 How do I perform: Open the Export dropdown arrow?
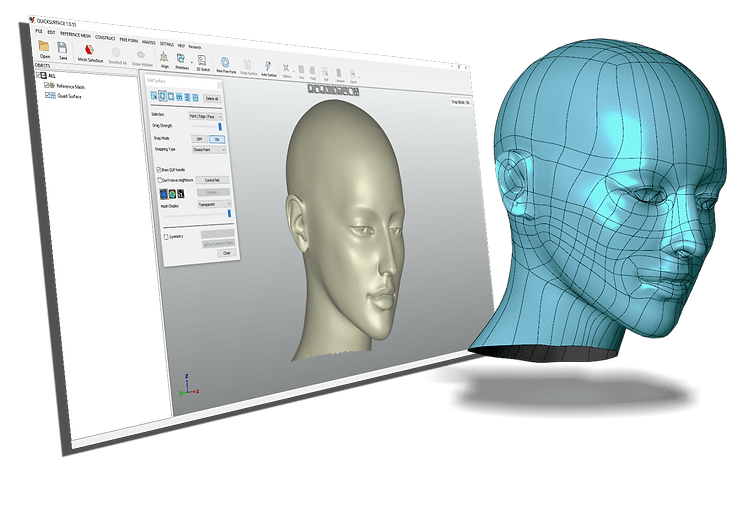tap(359, 77)
